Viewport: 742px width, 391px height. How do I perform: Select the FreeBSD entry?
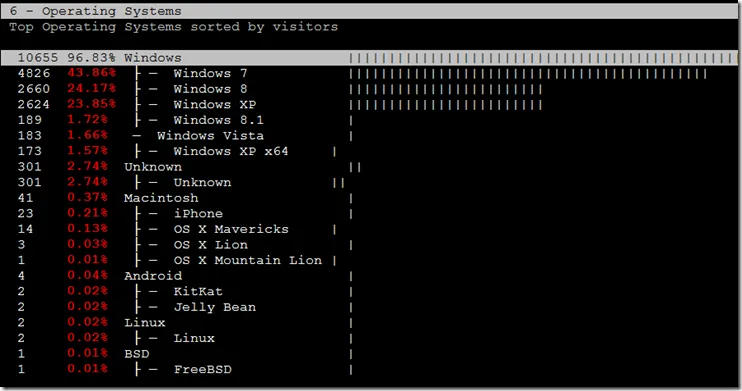[203, 370]
